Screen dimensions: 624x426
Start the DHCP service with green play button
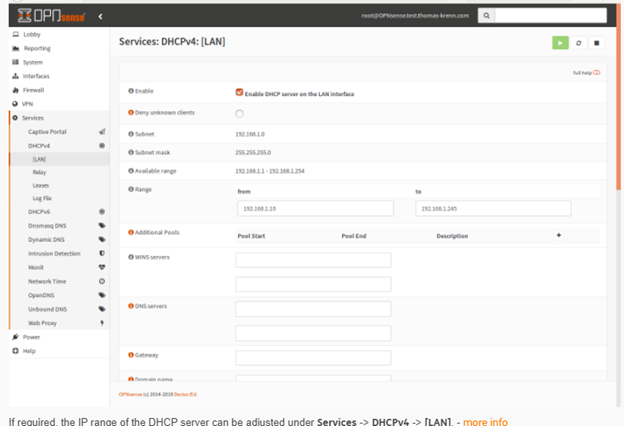[x=560, y=43]
